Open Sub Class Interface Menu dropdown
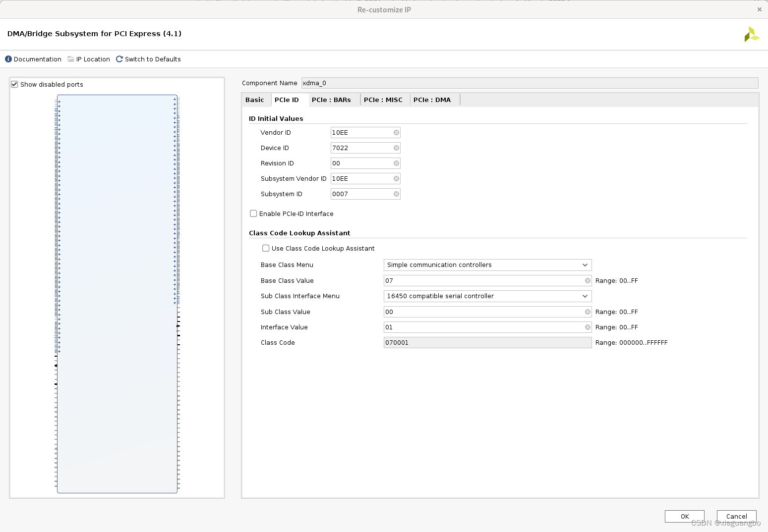The height and width of the screenshot is (532, 768). pos(488,296)
